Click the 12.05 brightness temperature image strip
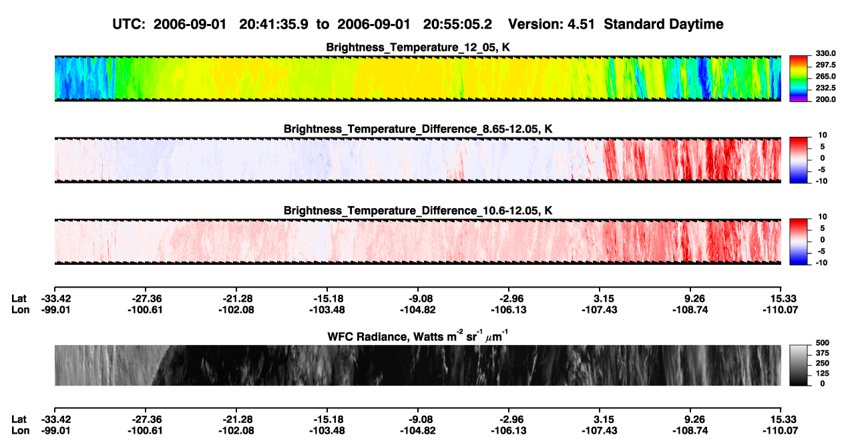868x445 pixels. 417,78
